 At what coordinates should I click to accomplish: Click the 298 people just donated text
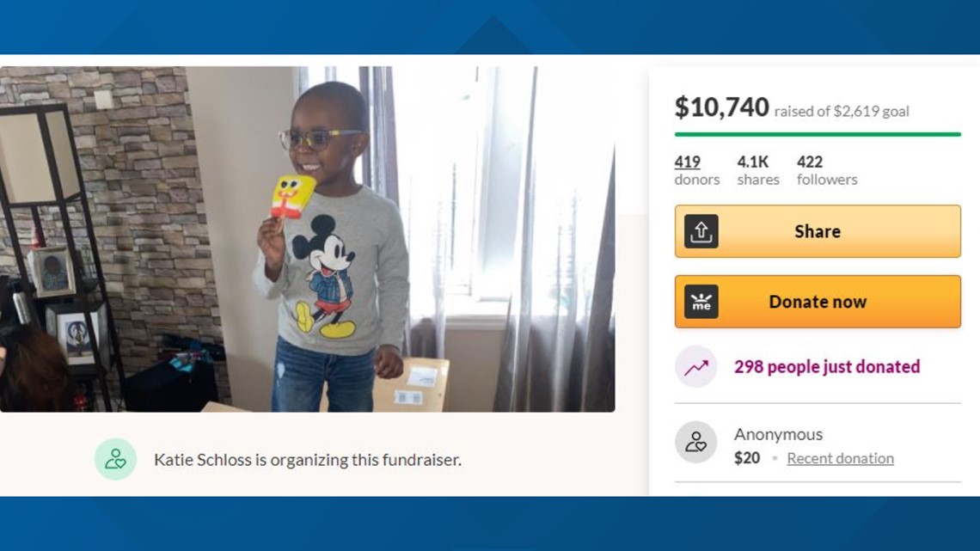[x=827, y=367]
